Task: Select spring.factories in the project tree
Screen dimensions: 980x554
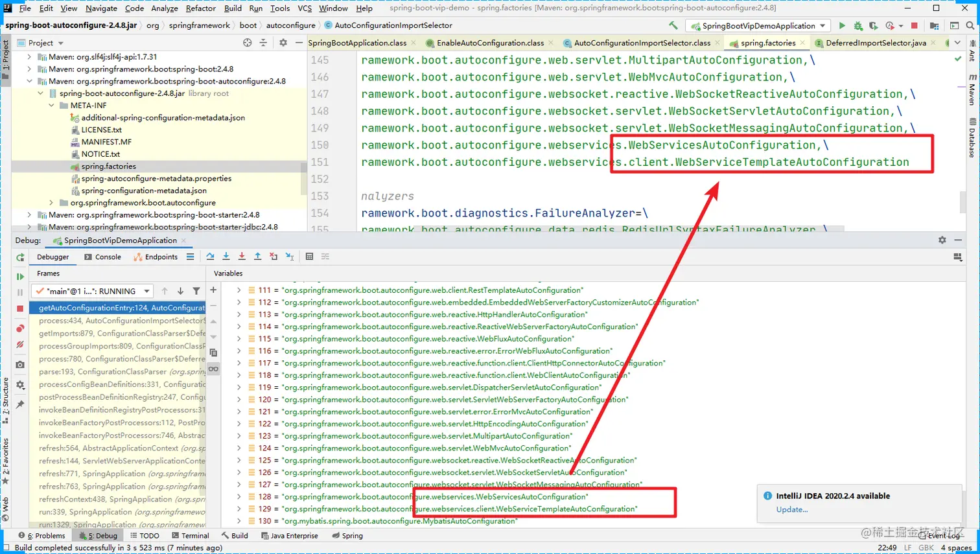Action: (108, 167)
